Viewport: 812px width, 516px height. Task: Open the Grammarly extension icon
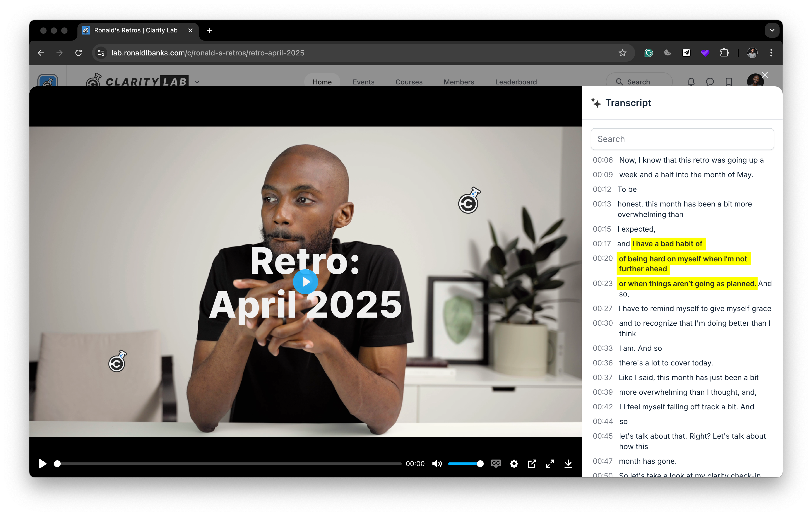[649, 53]
